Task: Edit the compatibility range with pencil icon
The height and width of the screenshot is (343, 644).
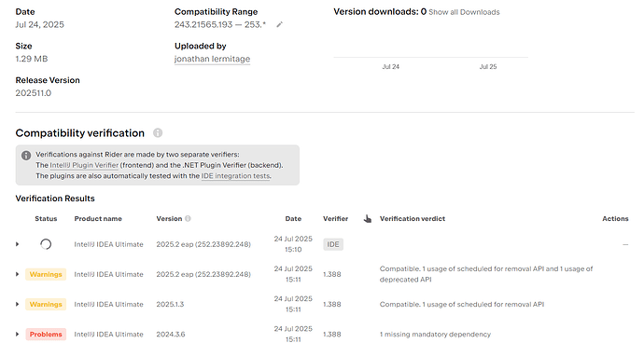Action: [x=279, y=24]
